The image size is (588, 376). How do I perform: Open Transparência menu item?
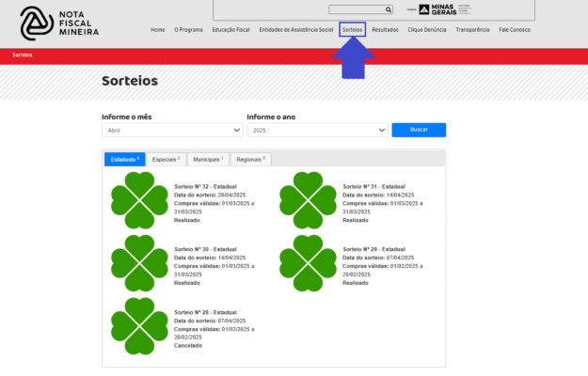(472, 30)
